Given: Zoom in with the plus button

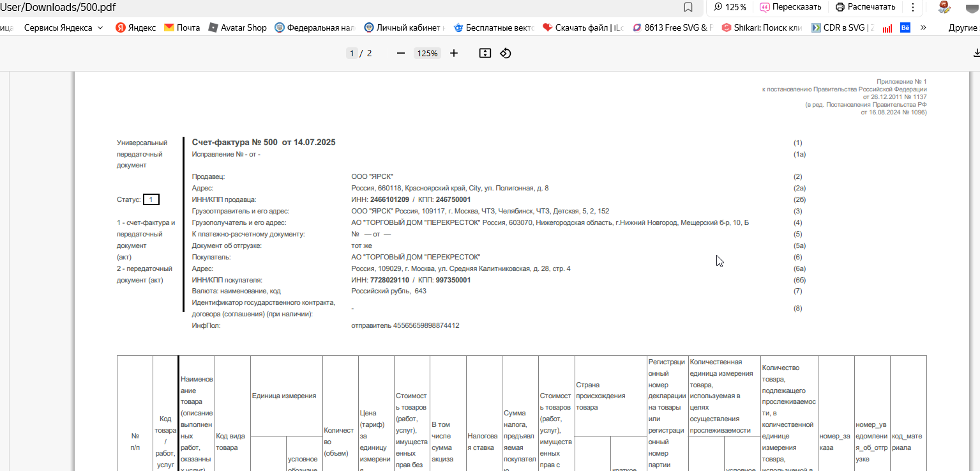Looking at the screenshot, I should coord(454,54).
